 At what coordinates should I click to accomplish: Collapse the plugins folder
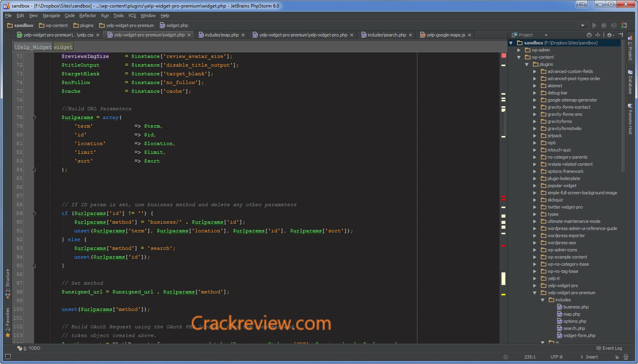coord(527,64)
